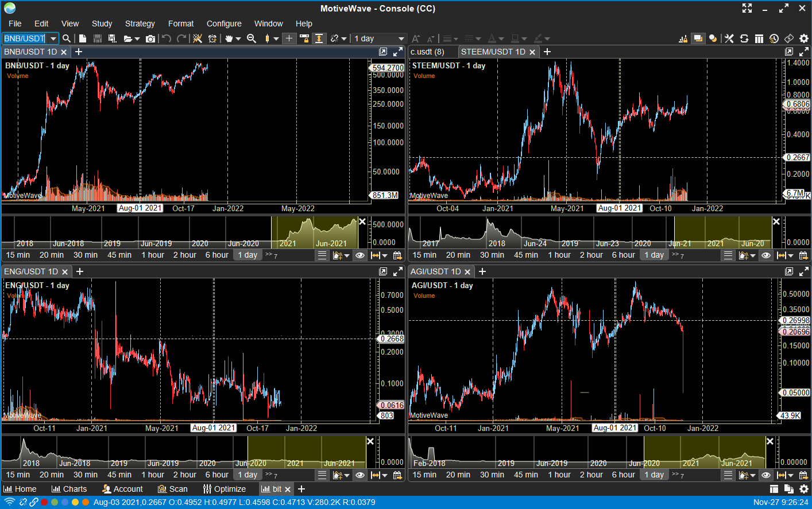
Task: Click the highlighted range in ENG/USDT overview slider
Action: [307, 452]
